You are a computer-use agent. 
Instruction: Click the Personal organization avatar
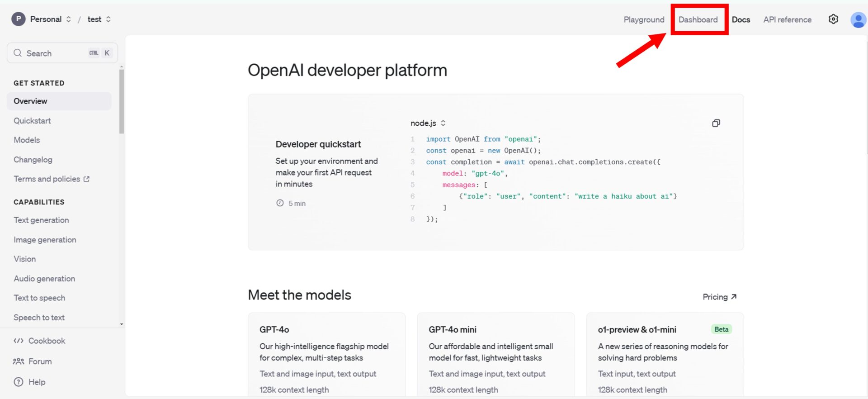[x=18, y=19]
